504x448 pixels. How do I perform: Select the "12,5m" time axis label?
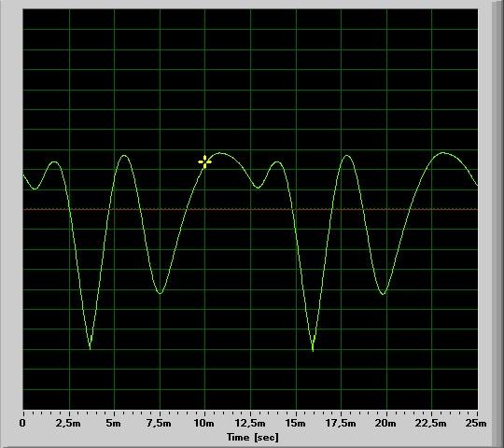(250, 423)
